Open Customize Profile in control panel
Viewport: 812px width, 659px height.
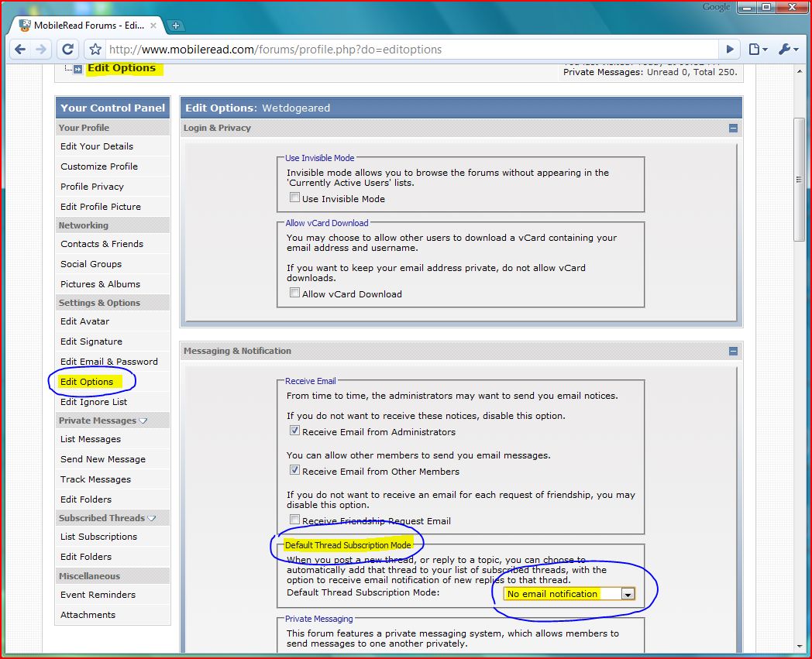(x=99, y=166)
